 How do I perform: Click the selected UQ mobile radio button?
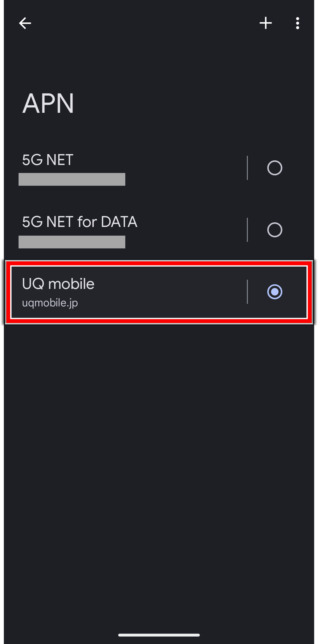pos(275,292)
